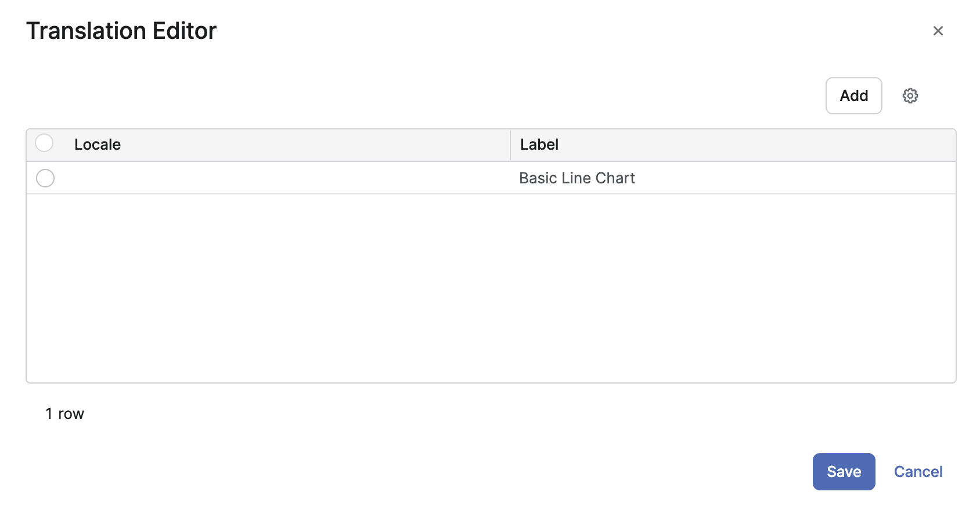Click the Add button
Viewport: 980px width, 506px height.
point(853,96)
